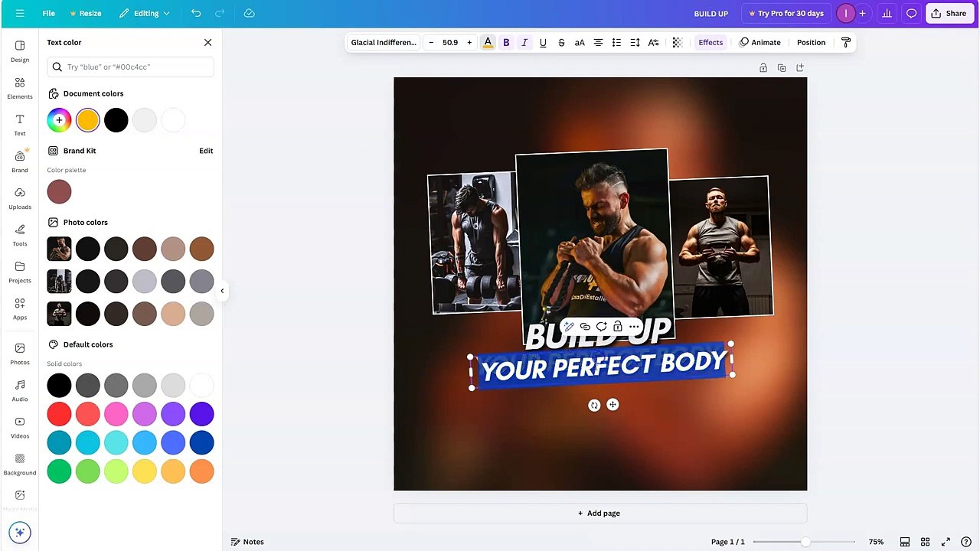Screen dimensions: 980x551
Task: Lock the page with lock icon
Action: [763, 68]
